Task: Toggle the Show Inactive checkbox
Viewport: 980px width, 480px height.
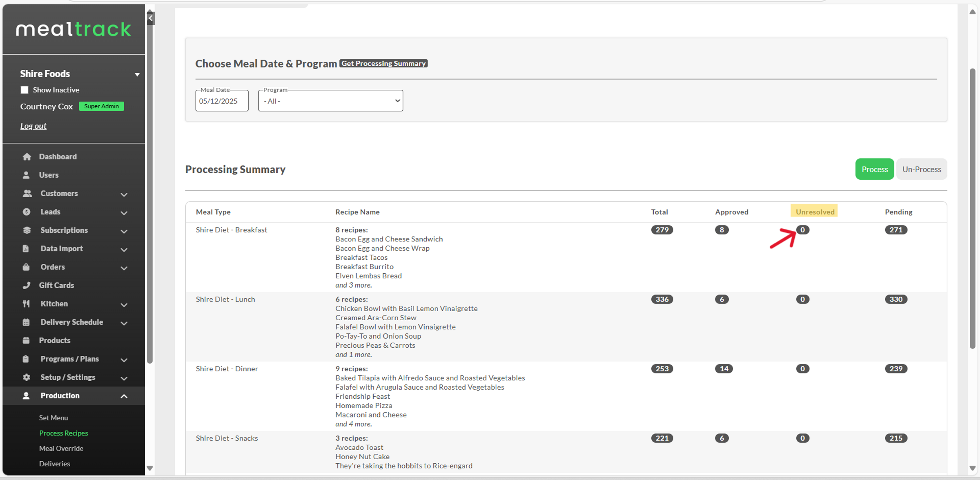Action: [24, 90]
